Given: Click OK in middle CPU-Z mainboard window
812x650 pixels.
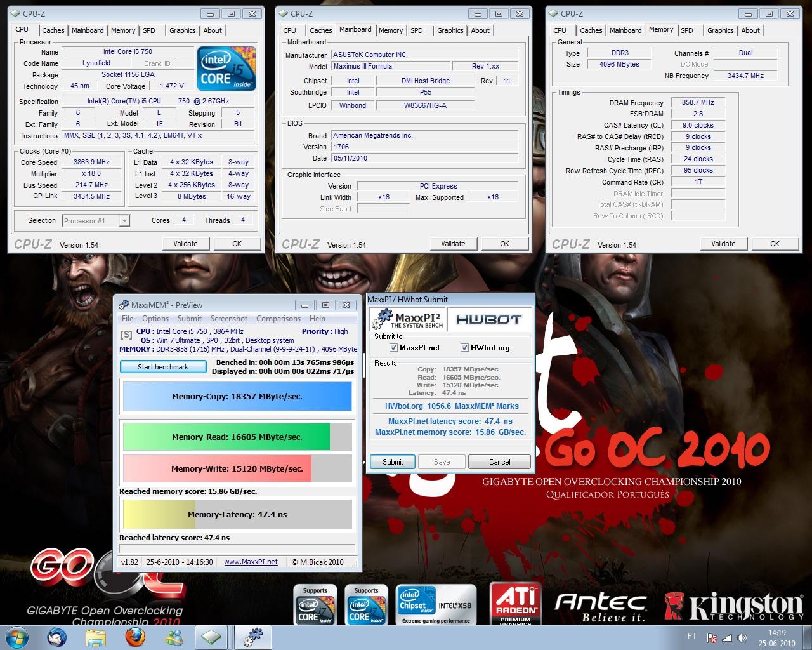Looking at the screenshot, I should 504,244.
